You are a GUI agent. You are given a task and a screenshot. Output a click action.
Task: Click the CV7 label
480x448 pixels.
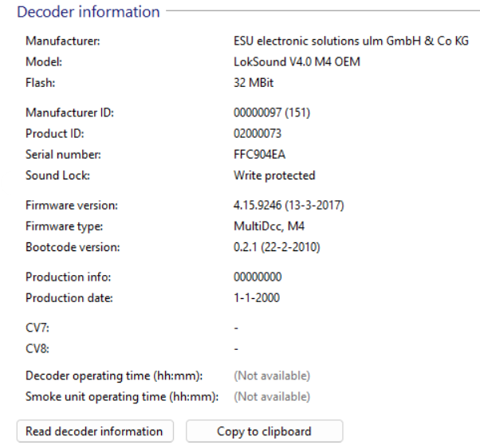[37, 328]
